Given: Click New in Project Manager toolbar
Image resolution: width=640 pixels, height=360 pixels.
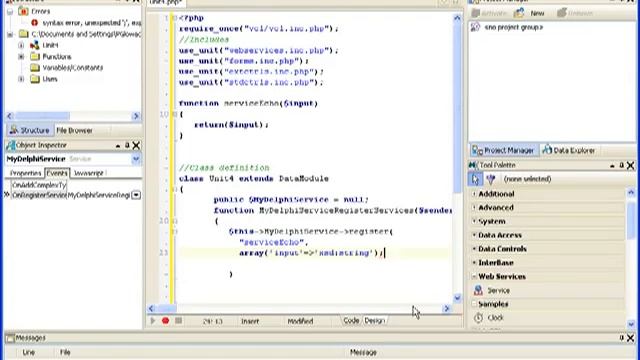Looking at the screenshot, I should (529, 13).
